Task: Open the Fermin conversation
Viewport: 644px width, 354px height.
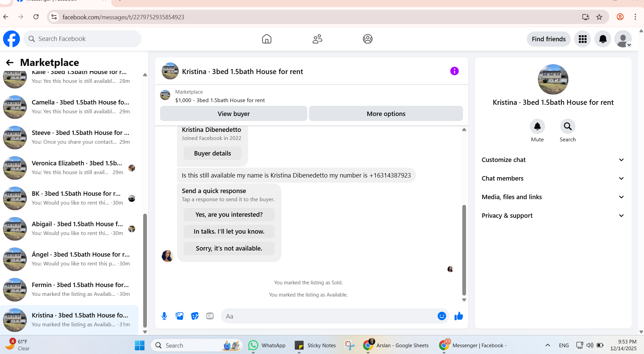Action: point(69,289)
